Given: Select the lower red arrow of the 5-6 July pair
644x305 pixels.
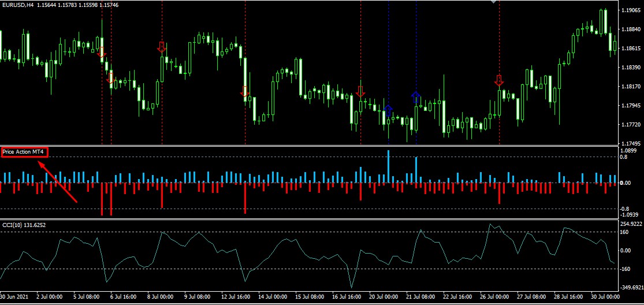Looking at the screenshot, I should pos(111,78).
